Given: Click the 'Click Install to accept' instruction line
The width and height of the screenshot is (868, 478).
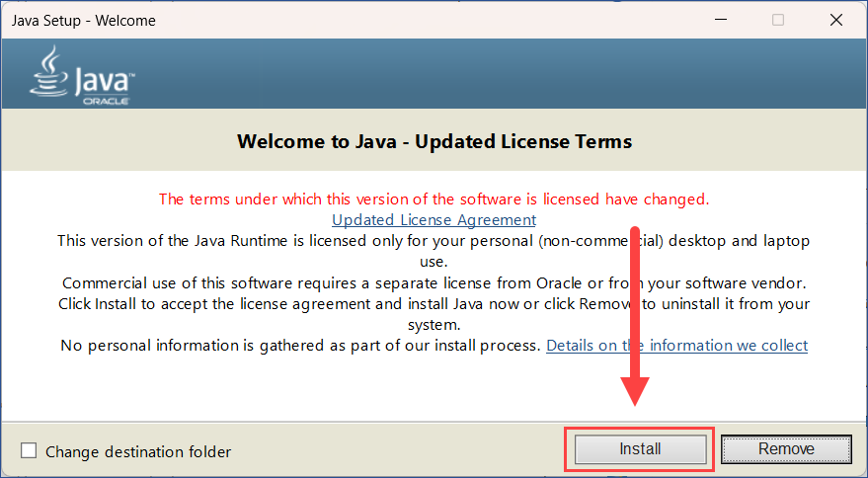Looking at the screenshot, I should click(x=434, y=314).
